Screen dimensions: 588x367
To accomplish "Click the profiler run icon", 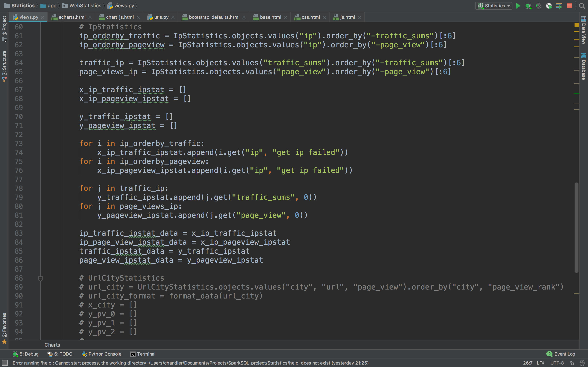I will 549,6.
